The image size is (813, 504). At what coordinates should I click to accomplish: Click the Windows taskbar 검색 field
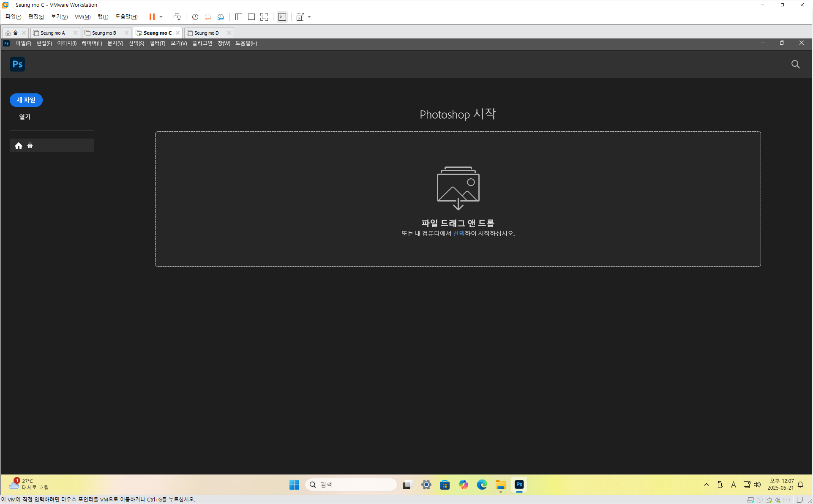pyautogui.click(x=351, y=485)
